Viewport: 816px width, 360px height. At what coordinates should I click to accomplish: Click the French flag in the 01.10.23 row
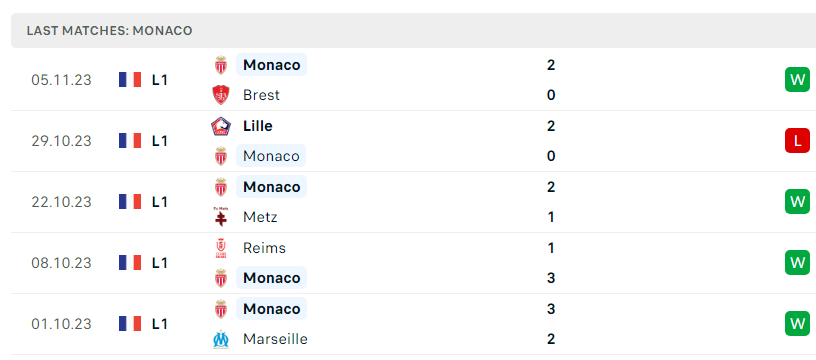pos(130,324)
